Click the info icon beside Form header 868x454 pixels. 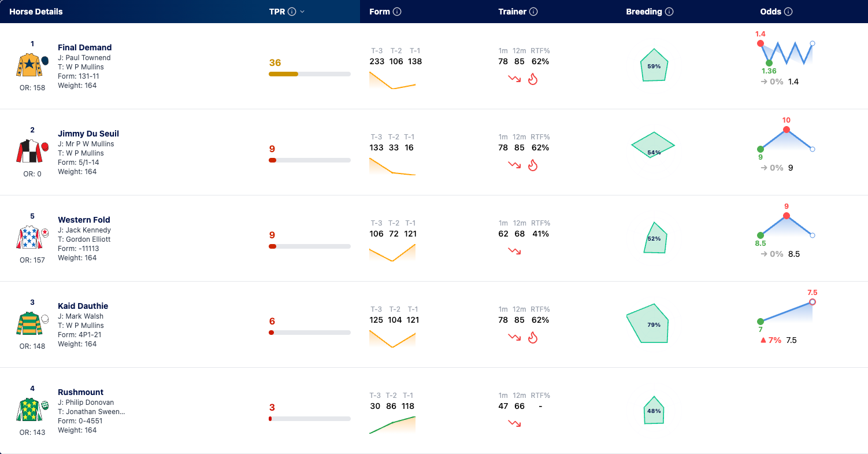point(397,12)
